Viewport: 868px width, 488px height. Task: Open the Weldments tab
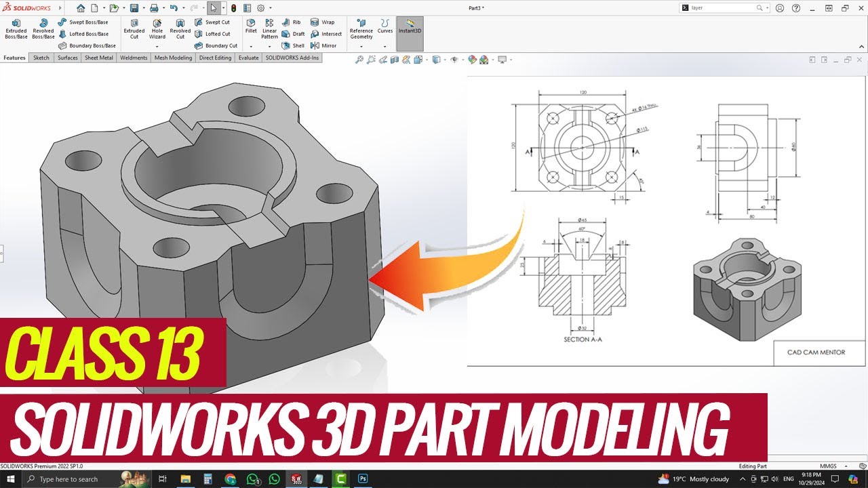[134, 58]
